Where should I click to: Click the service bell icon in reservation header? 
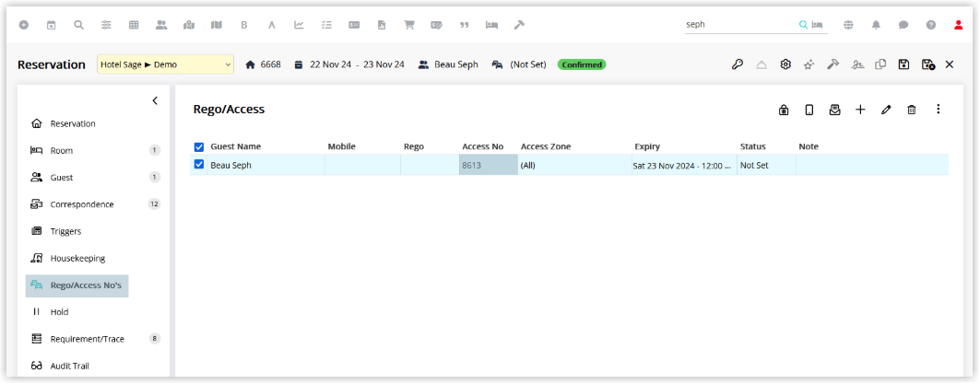(x=762, y=64)
